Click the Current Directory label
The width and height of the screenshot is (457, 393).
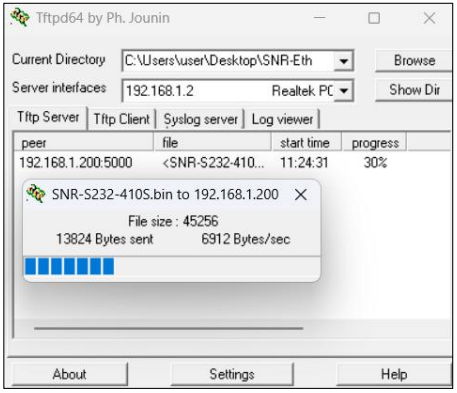[x=59, y=59]
